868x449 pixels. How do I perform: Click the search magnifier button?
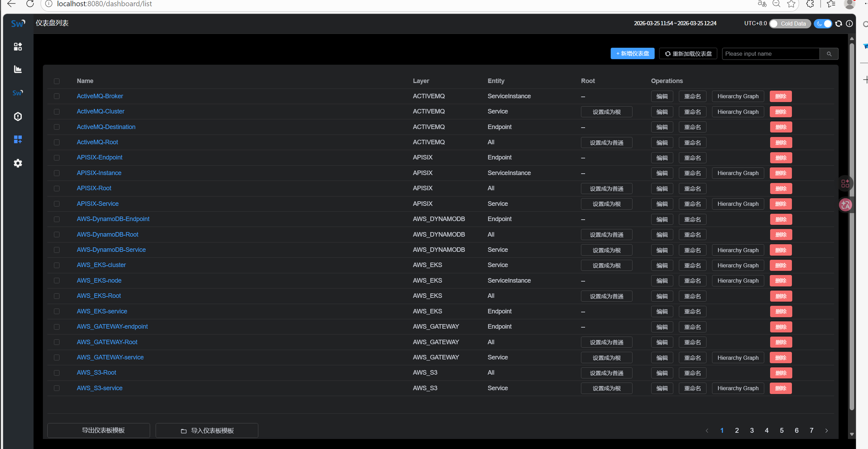[829, 54]
